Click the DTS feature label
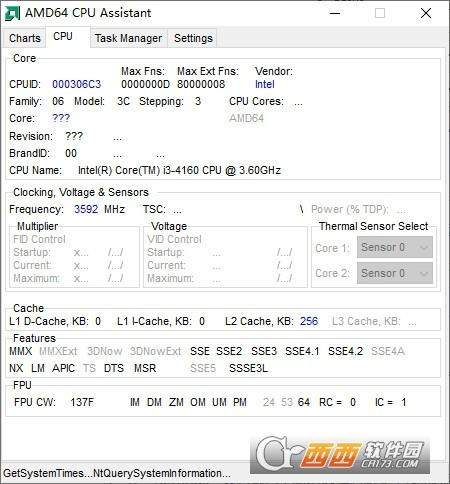 [114, 368]
